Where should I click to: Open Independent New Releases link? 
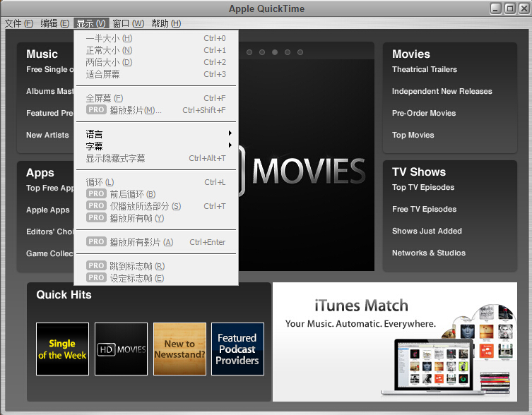tap(442, 91)
